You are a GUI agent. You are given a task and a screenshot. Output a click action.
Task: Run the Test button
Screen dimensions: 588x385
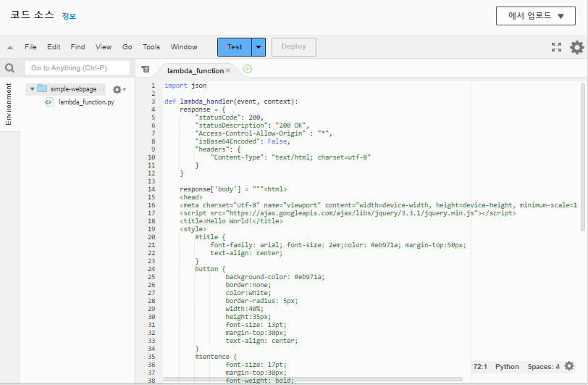coord(235,47)
